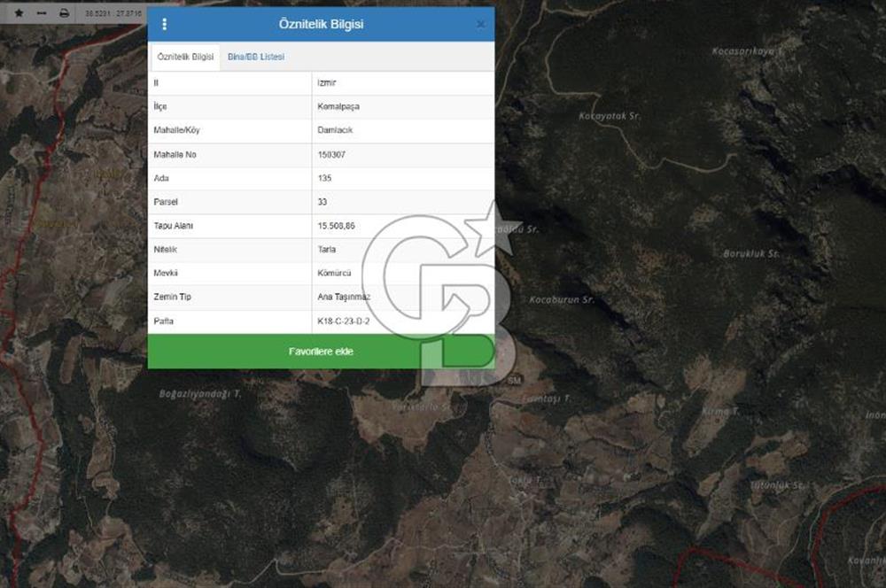Image resolution: width=886 pixels, height=588 pixels.
Task: Click the Kocaburun Sr. map label
Action: pyautogui.click(x=562, y=299)
